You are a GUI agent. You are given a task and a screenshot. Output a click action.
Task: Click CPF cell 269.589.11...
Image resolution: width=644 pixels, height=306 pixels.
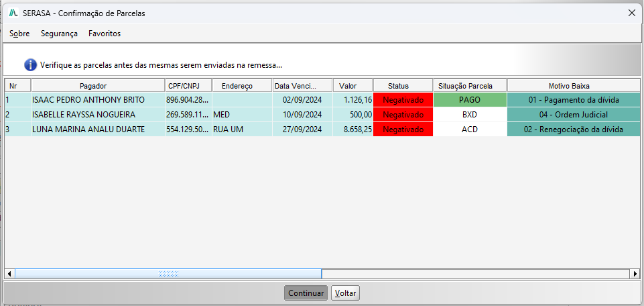pos(188,115)
